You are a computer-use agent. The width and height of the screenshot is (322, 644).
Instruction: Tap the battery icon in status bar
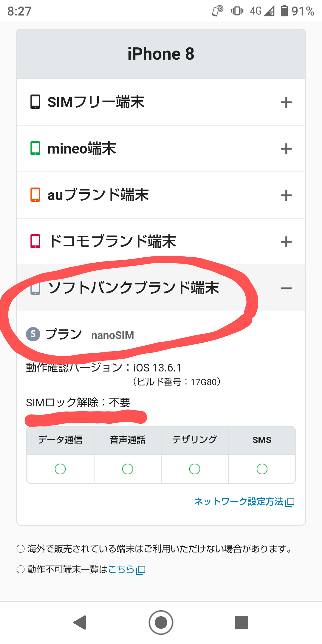pyautogui.click(x=284, y=11)
